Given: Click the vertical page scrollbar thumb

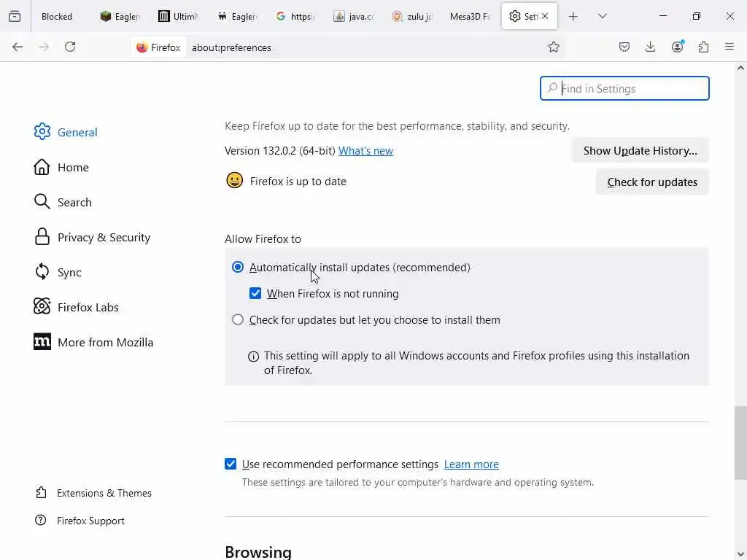Looking at the screenshot, I should [740, 443].
